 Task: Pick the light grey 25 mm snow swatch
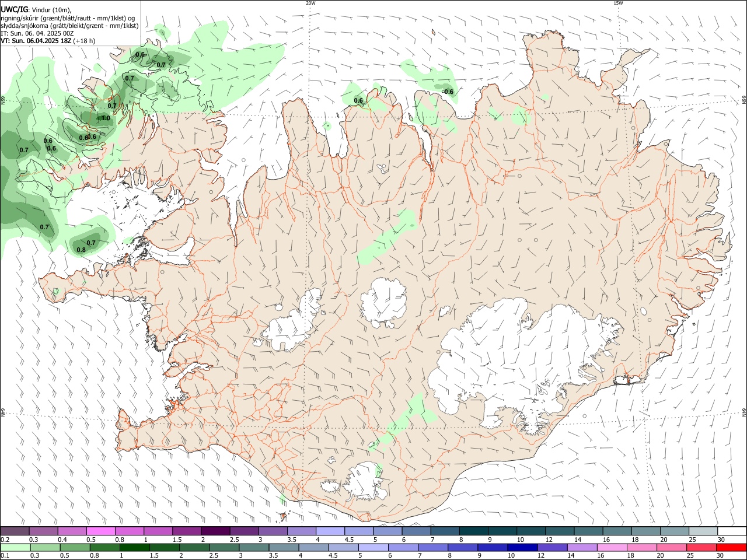[x=703, y=531]
